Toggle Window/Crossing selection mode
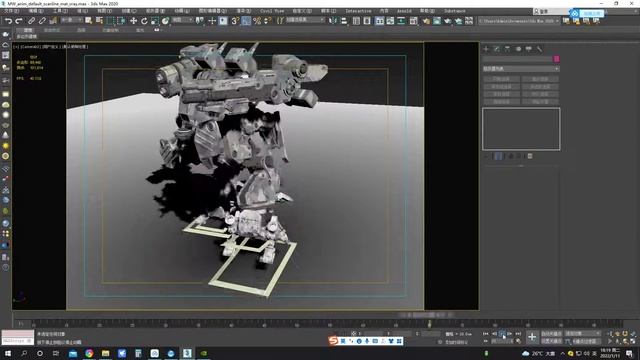Viewport: 640px width, 360px height. click(121, 20)
